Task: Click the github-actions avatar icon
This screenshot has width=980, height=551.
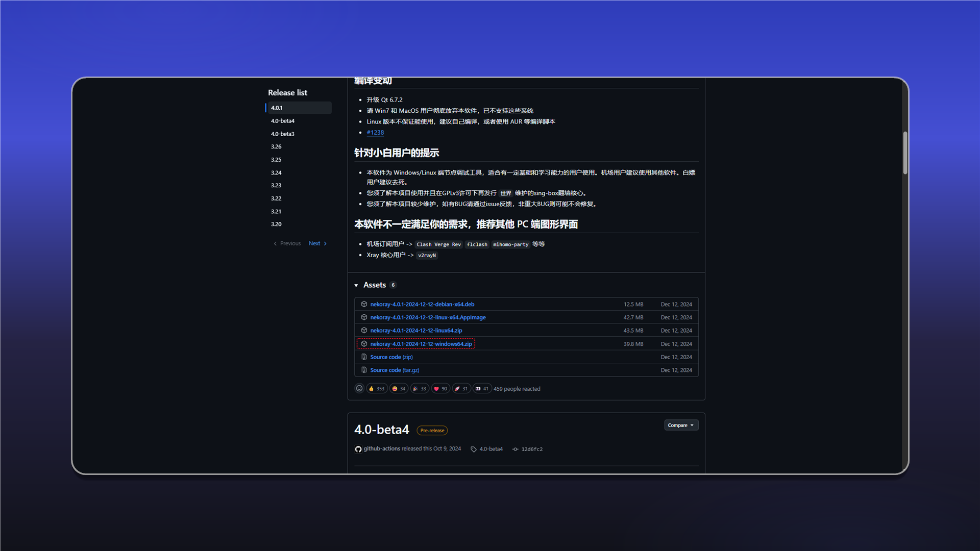Action: pos(358,449)
